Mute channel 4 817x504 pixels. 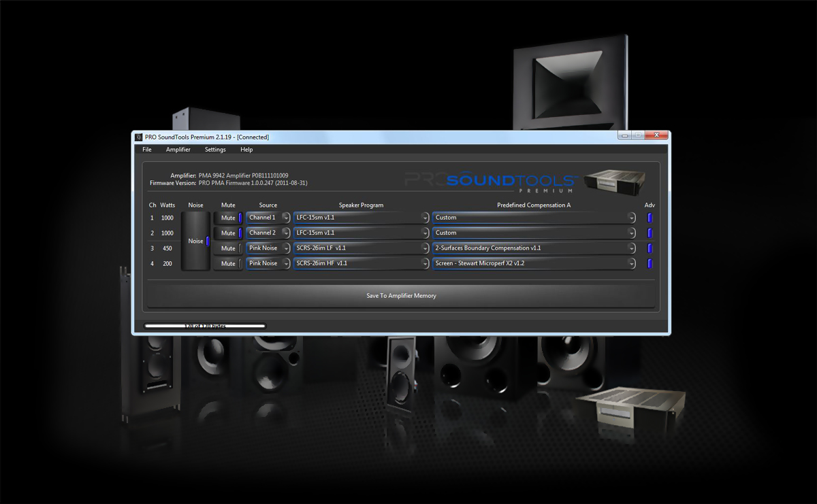coord(227,263)
